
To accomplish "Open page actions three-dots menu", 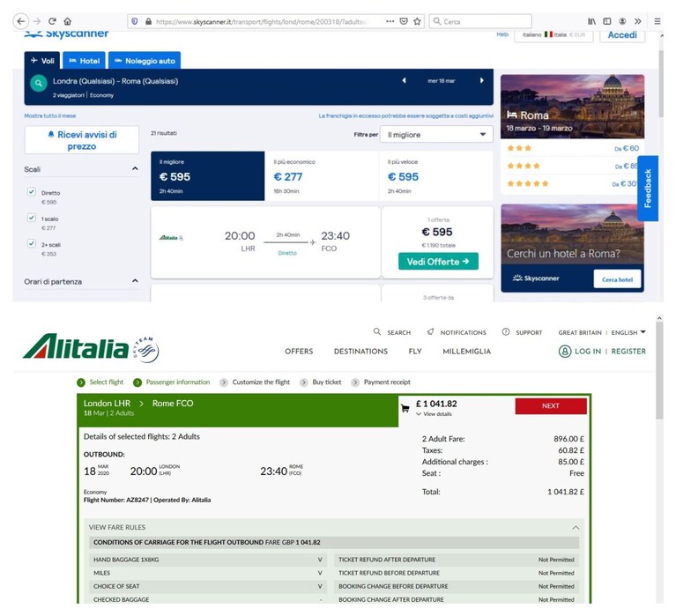I will tap(390, 21).
